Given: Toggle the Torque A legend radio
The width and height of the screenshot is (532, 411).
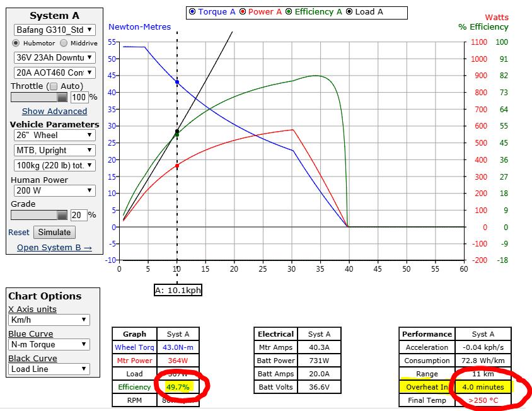Looking at the screenshot, I should point(192,11).
